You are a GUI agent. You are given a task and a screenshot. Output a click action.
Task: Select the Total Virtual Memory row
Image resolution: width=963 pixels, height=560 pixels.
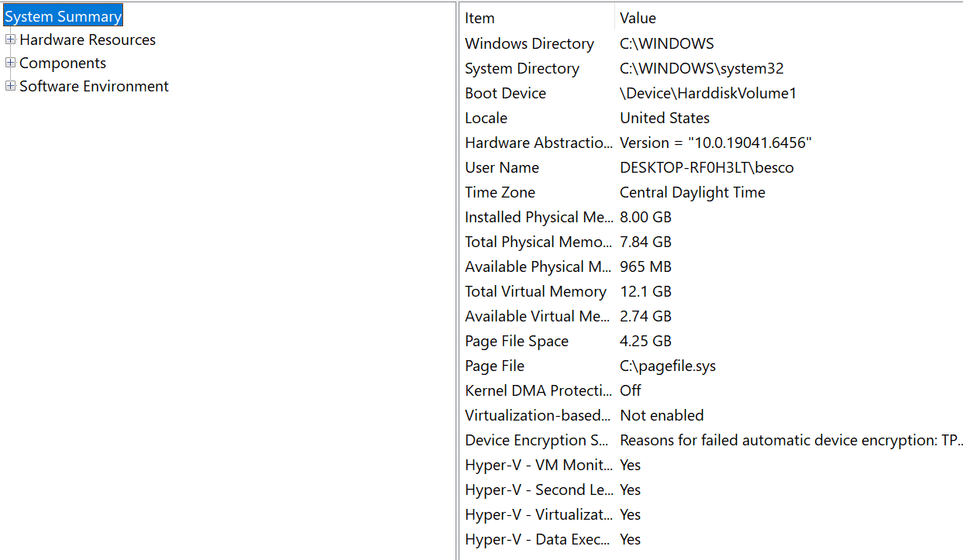pos(712,291)
